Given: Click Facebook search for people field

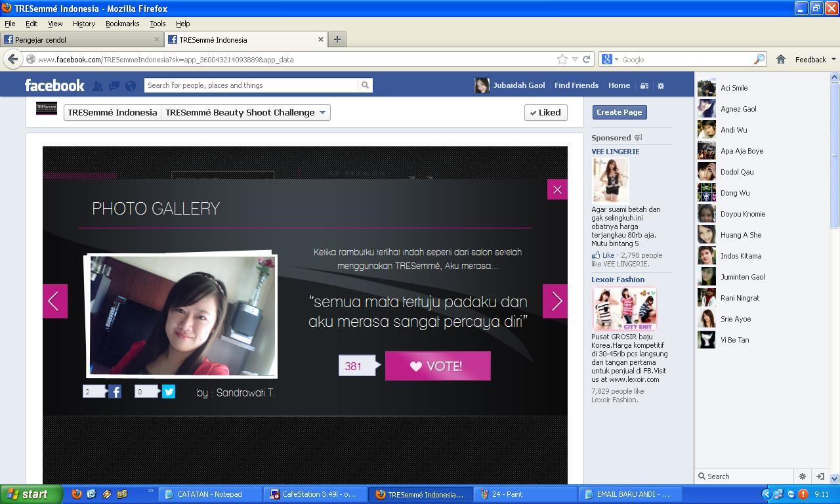Looking at the screenshot, I should tap(251, 85).
